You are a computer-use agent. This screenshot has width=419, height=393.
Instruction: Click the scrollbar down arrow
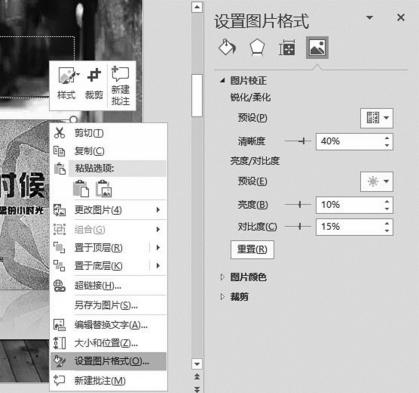pyautogui.click(x=197, y=364)
